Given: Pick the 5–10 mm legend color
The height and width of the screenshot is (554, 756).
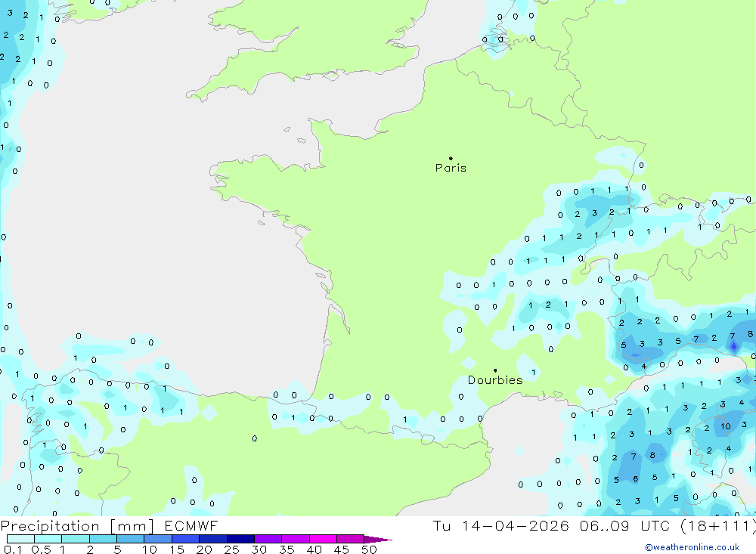Looking at the screenshot, I should click(131, 539).
